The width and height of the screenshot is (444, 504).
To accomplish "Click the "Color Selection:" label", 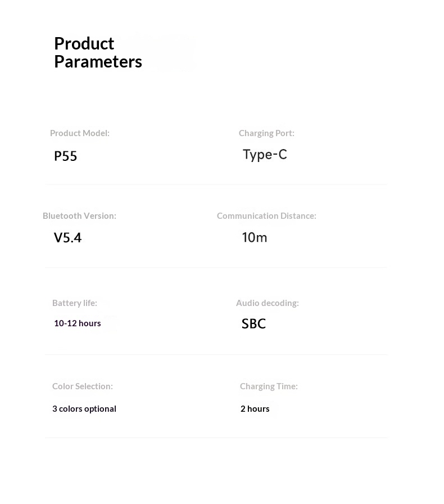I will click(x=83, y=386).
